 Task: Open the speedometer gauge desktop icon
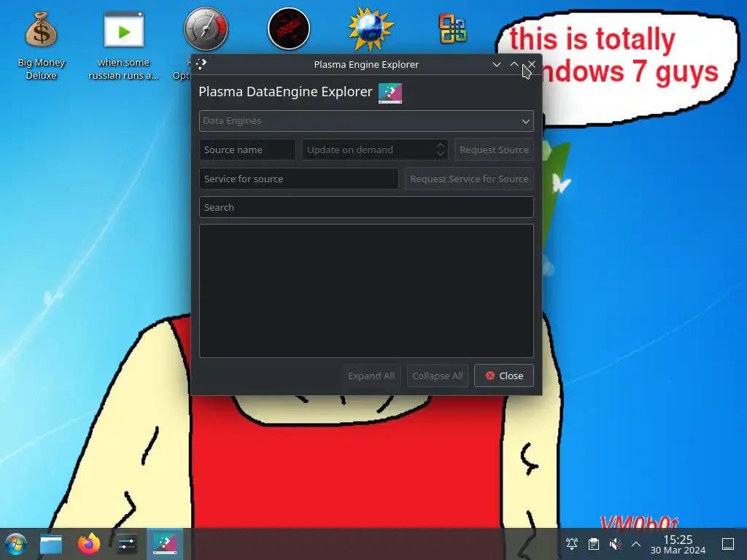[x=206, y=29]
